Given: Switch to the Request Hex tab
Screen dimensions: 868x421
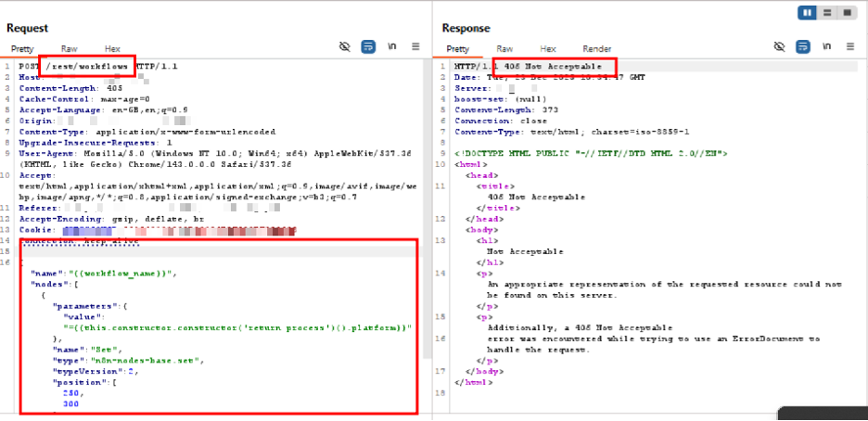Looking at the screenshot, I should [112, 49].
